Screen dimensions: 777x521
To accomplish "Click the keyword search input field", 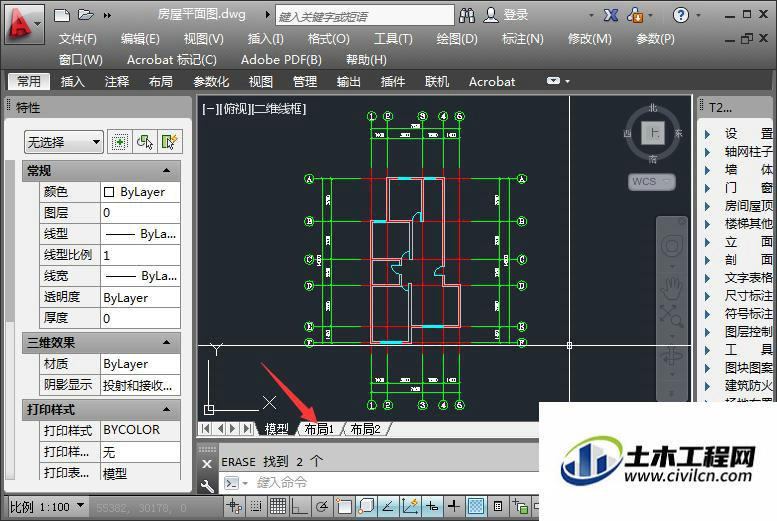I will [x=365, y=16].
